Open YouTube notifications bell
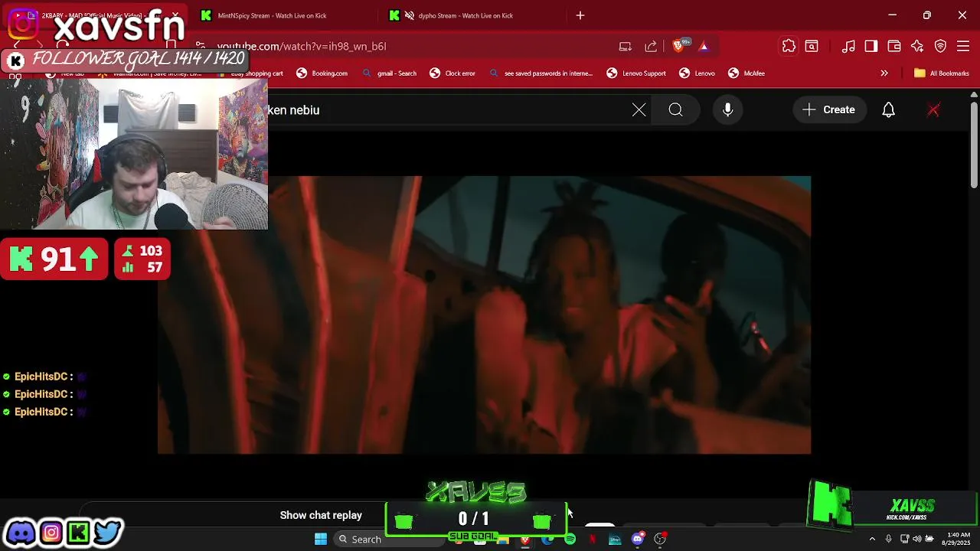The image size is (980, 551). click(x=888, y=110)
